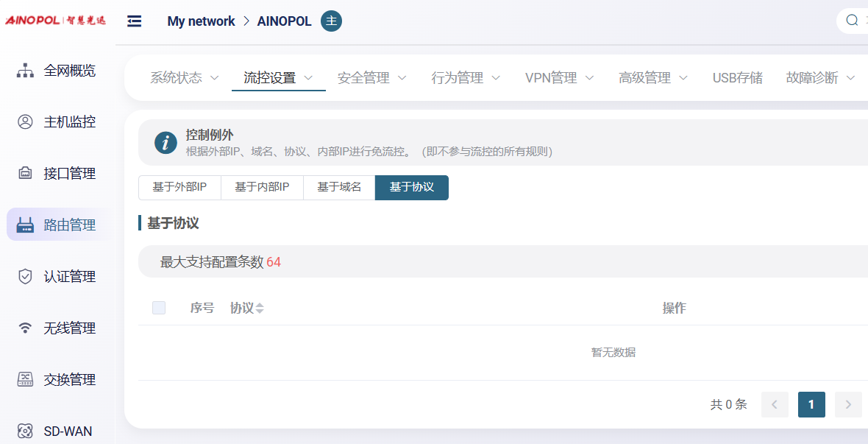Go to the next page arrow
The width and height of the screenshot is (868, 444).
click(848, 404)
